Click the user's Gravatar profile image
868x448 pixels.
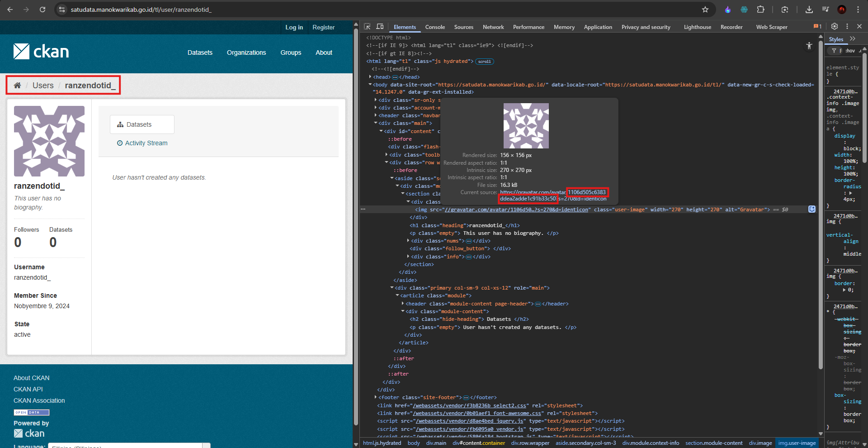tap(49, 141)
